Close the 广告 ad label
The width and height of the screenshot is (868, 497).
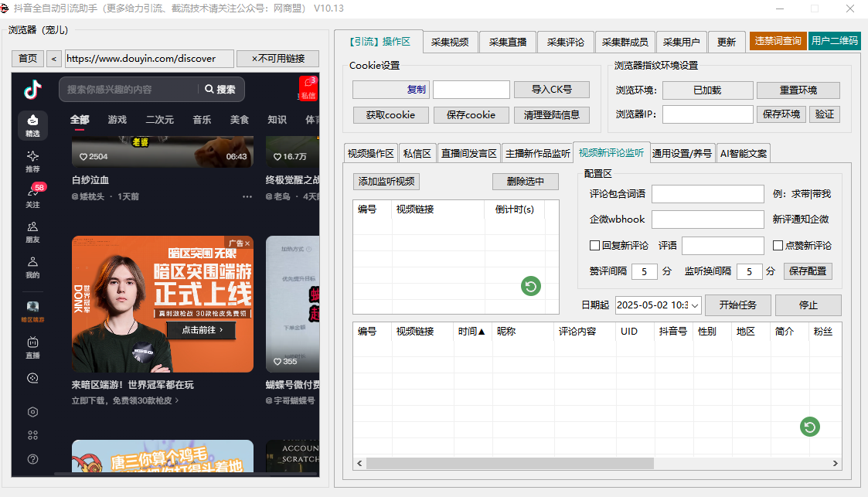[247, 243]
